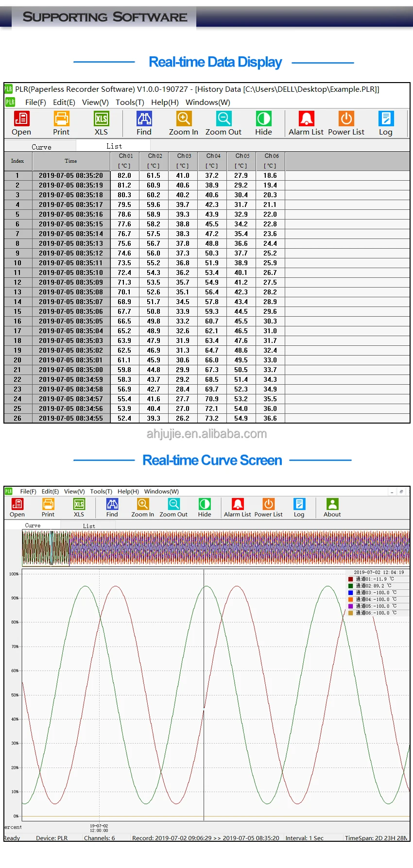Select Curve tab in the lower curve window
The width and height of the screenshot is (413, 868).
point(33,526)
